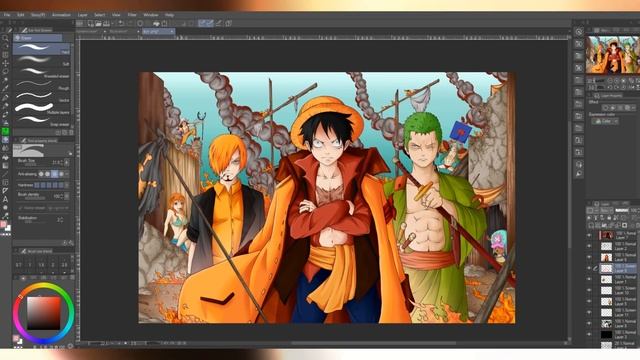The height and width of the screenshot is (360, 640).
Task: Choose the Hard eraser sub tool
Action: (x=42, y=49)
